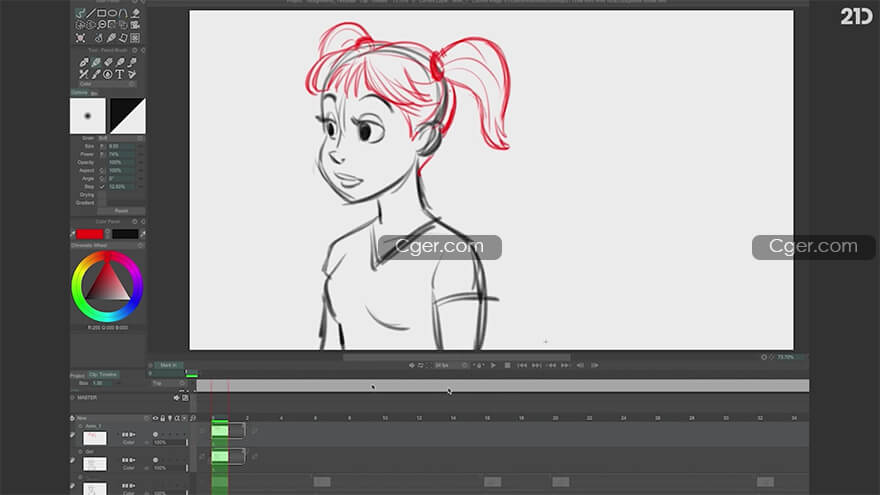The width and height of the screenshot is (880, 495).
Task: Select the Text tool (T icon)
Action: [x=120, y=75]
